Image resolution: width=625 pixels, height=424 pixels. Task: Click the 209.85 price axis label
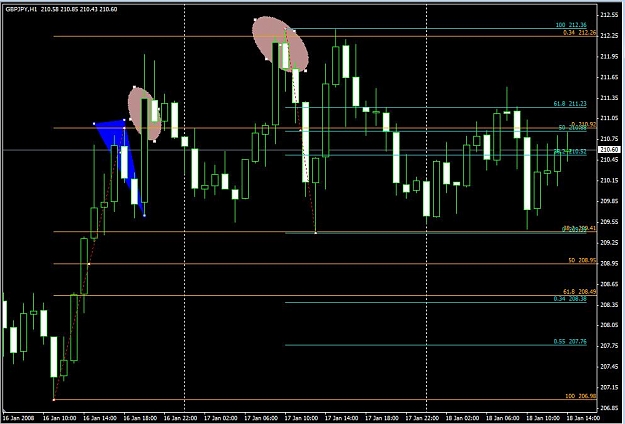(x=609, y=201)
